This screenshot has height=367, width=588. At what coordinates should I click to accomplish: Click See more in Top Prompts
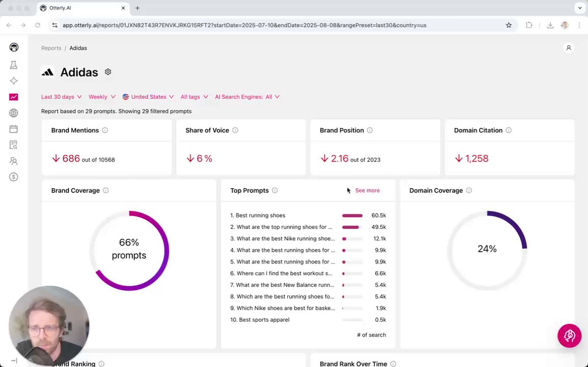[367, 191]
